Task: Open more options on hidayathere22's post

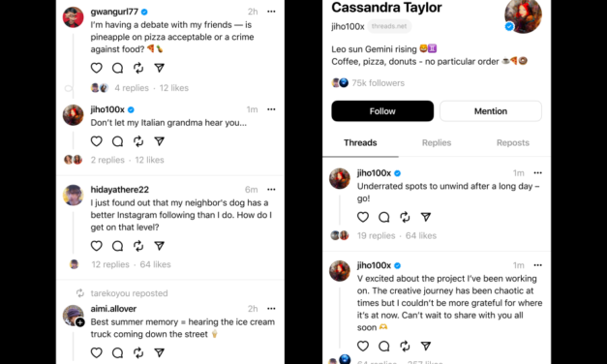Action: click(x=271, y=190)
